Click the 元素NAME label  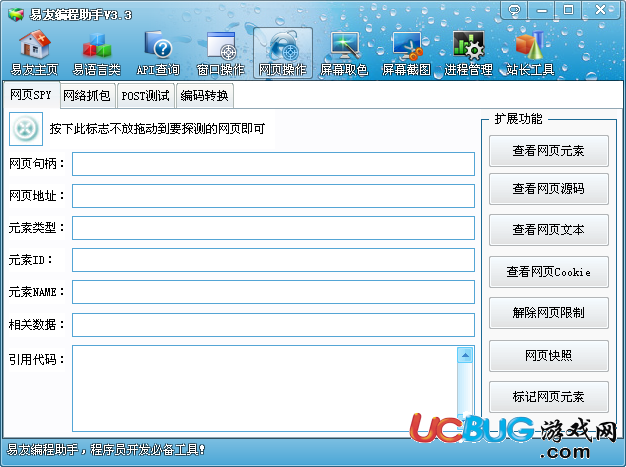point(36,292)
